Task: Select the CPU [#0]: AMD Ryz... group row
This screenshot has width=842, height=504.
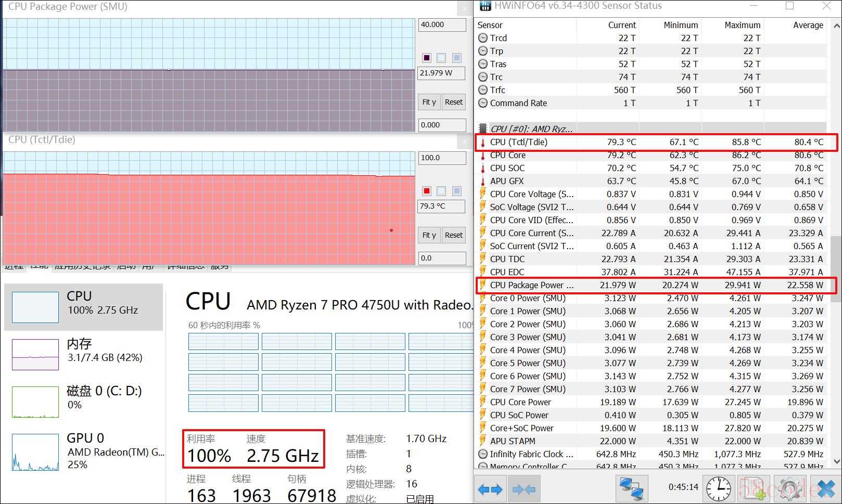Action: (650, 128)
